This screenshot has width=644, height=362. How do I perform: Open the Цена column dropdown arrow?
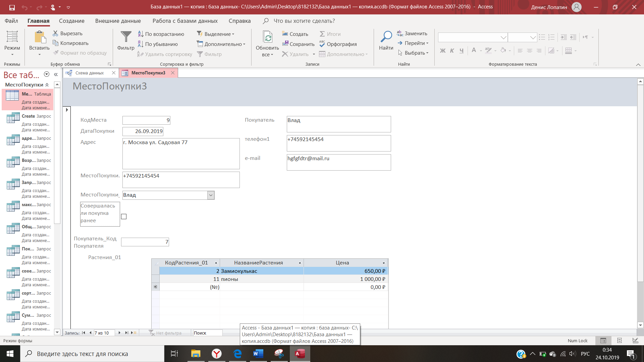pyautogui.click(x=384, y=263)
